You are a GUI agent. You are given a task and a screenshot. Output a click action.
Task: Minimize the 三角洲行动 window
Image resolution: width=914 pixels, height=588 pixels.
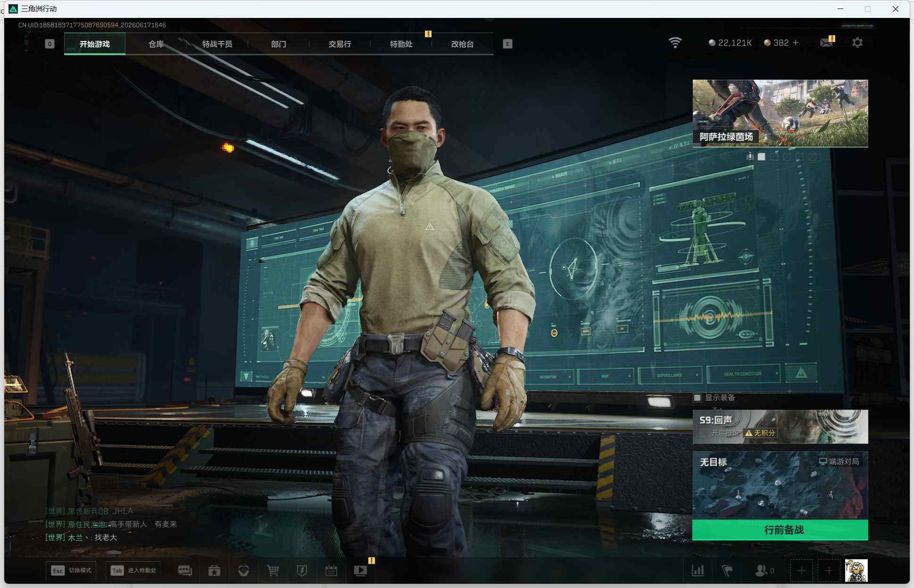tap(840, 8)
